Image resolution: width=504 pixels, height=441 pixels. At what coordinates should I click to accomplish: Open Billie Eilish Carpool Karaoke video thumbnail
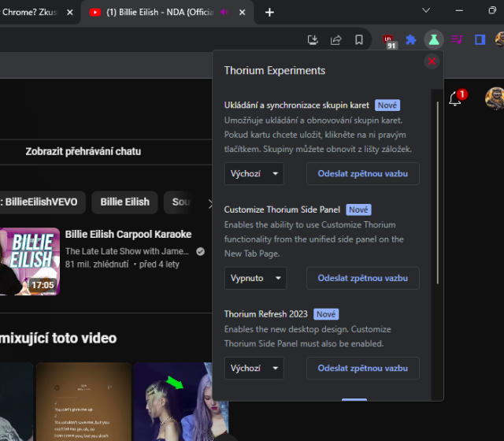(x=30, y=261)
